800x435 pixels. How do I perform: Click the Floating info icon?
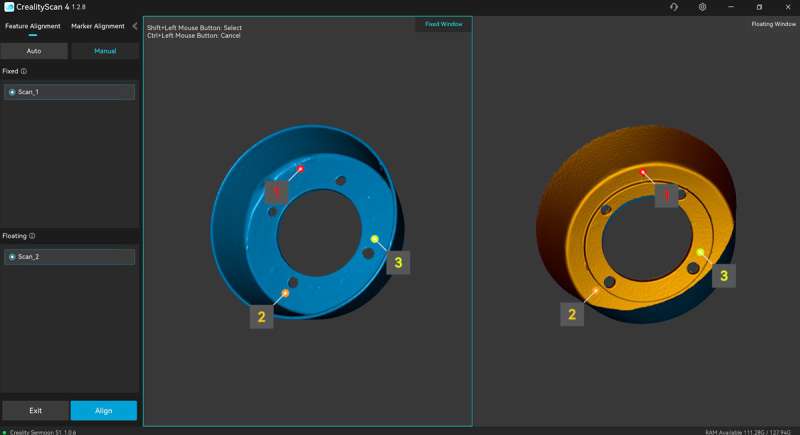(x=32, y=236)
